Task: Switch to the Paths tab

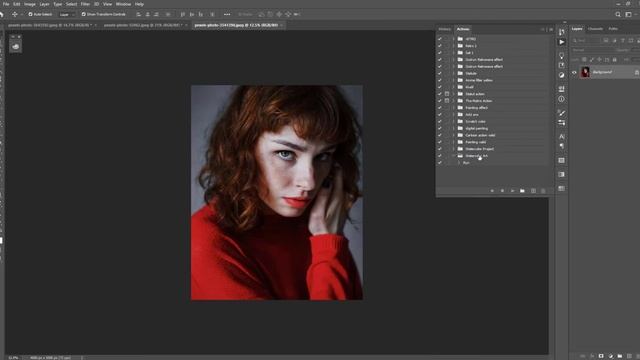Action: coord(613,29)
